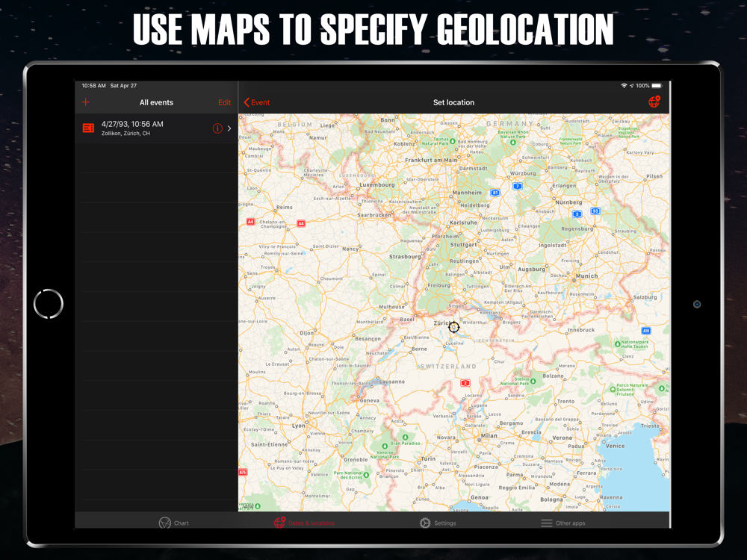Click the Zollikon, Zürich, CH subtitle
The width and height of the screenshot is (747, 560).
pyautogui.click(x=125, y=134)
